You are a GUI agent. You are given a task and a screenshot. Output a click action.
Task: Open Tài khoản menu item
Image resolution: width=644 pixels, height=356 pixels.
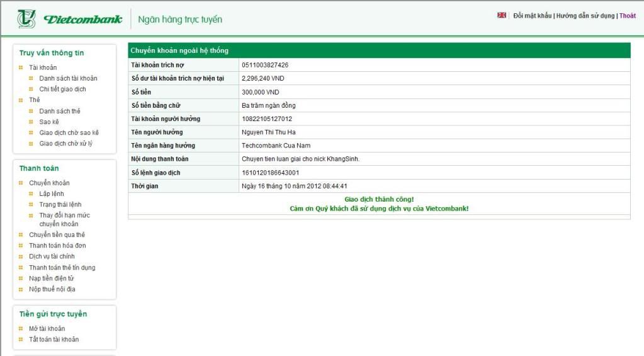click(x=43, y=67)
